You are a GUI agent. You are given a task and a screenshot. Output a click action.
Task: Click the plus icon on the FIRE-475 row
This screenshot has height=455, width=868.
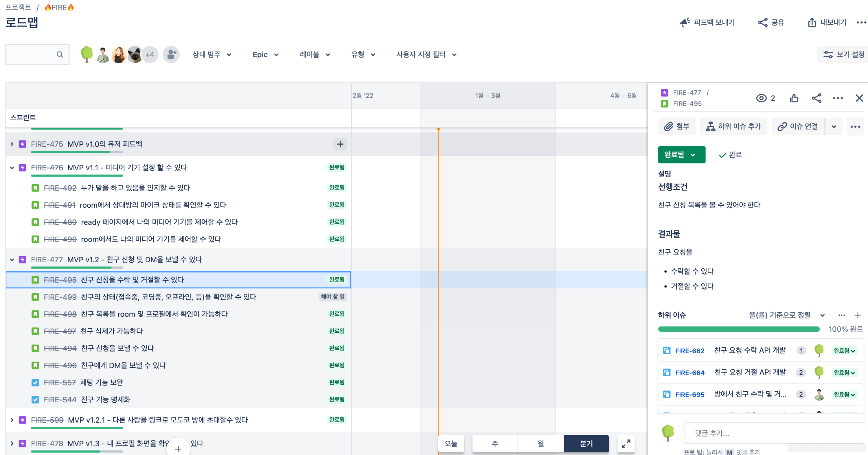[340, 144]
